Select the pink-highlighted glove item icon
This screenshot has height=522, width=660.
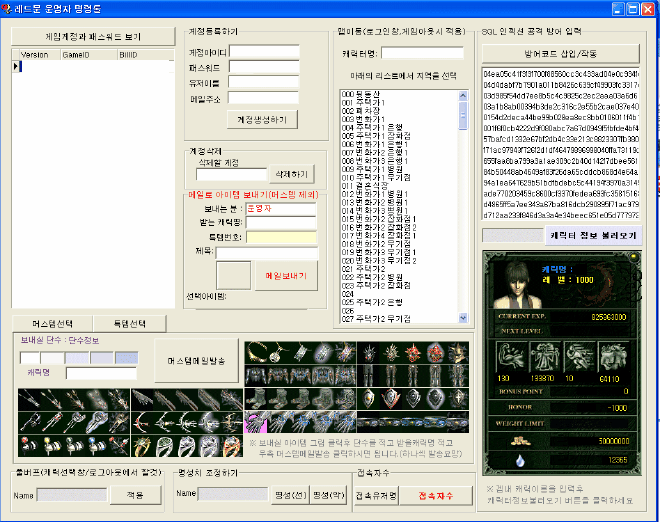(x=255, y=422)
